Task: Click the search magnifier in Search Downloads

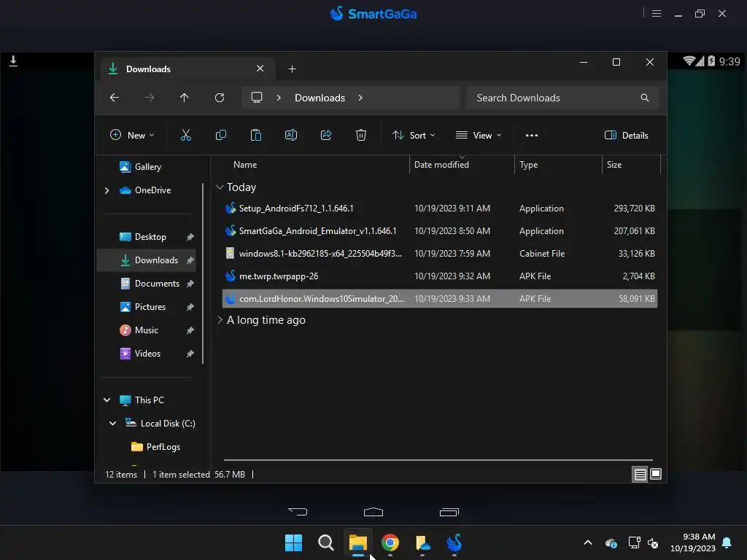Action: pos(645,98)
